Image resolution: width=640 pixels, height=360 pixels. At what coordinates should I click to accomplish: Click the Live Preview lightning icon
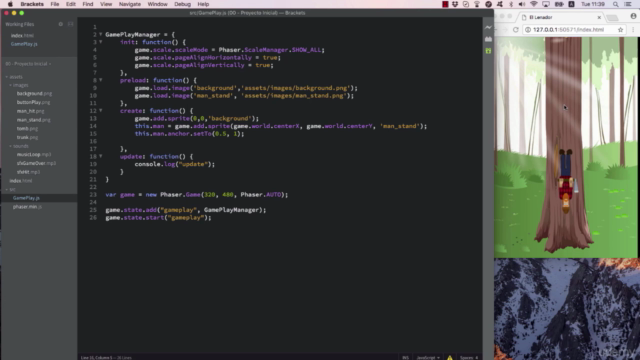click(488, 27)
